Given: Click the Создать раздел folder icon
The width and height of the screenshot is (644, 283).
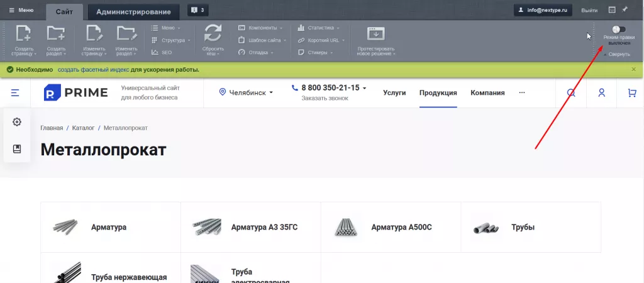Looking at the screenshot, I should click(x=56, y=34).
